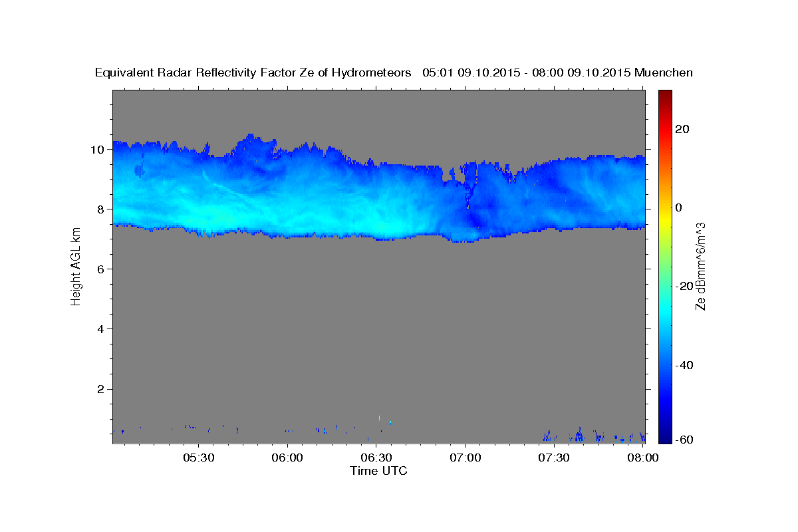Screen dimensions: 798x532
Task: Click the height tick label 6
Action: 101,269
